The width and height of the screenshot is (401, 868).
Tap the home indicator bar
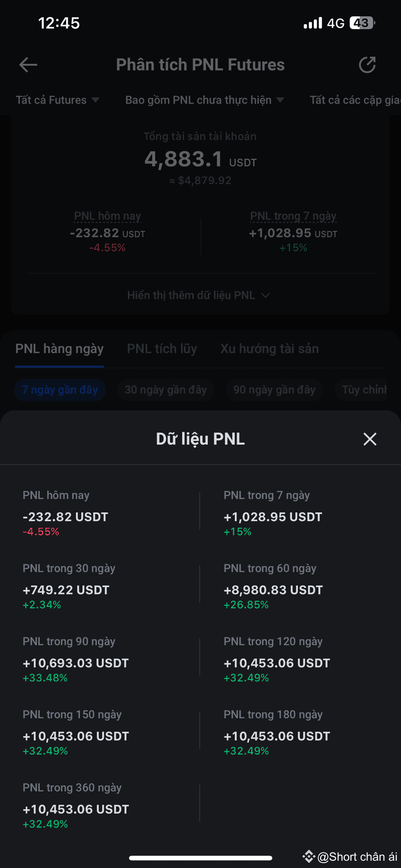click(200, 858)
